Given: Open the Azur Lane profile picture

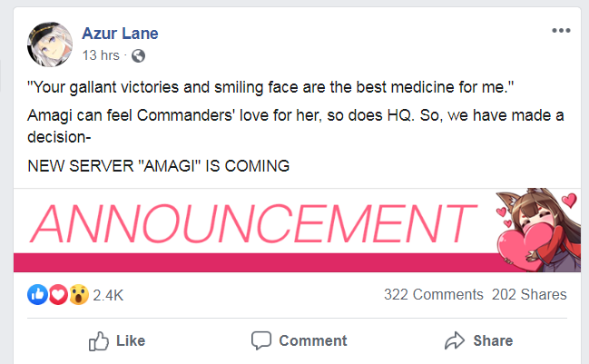Looking at the screenshot, I should click(x=50, y=44).
